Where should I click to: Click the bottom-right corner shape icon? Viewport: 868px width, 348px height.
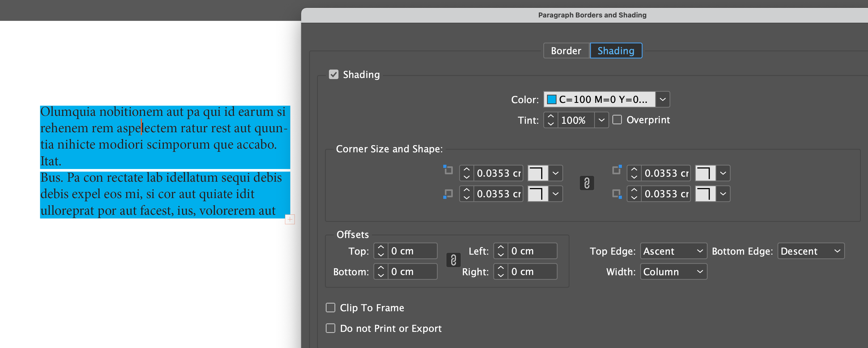click(705, 194)
